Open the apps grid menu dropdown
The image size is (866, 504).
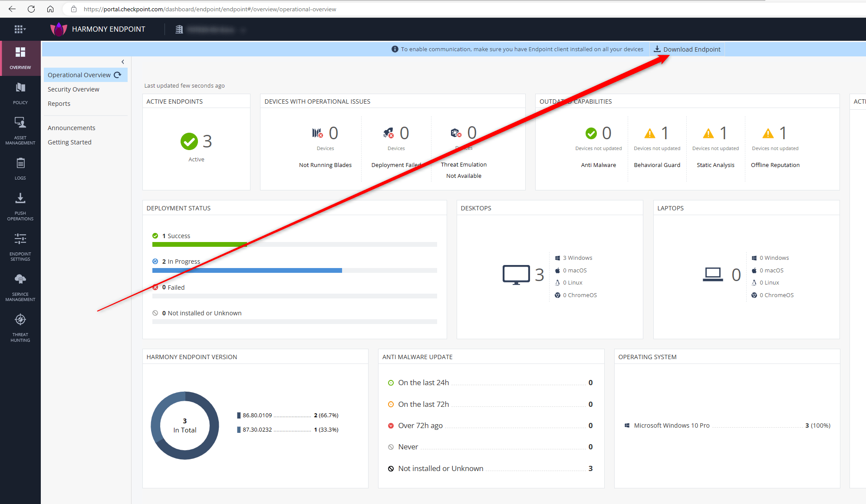tap(20, 29)
